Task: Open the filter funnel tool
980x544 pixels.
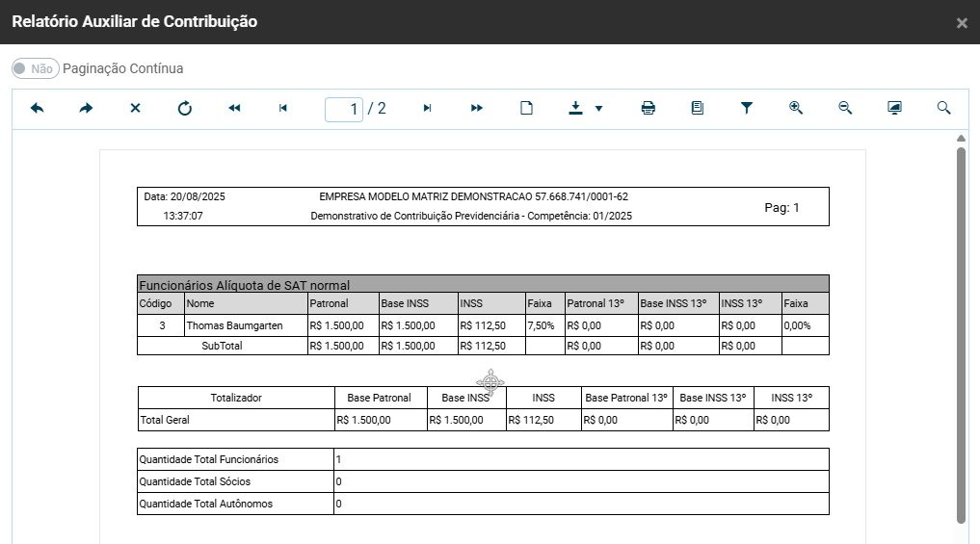Action: click(x=747, y=109)
